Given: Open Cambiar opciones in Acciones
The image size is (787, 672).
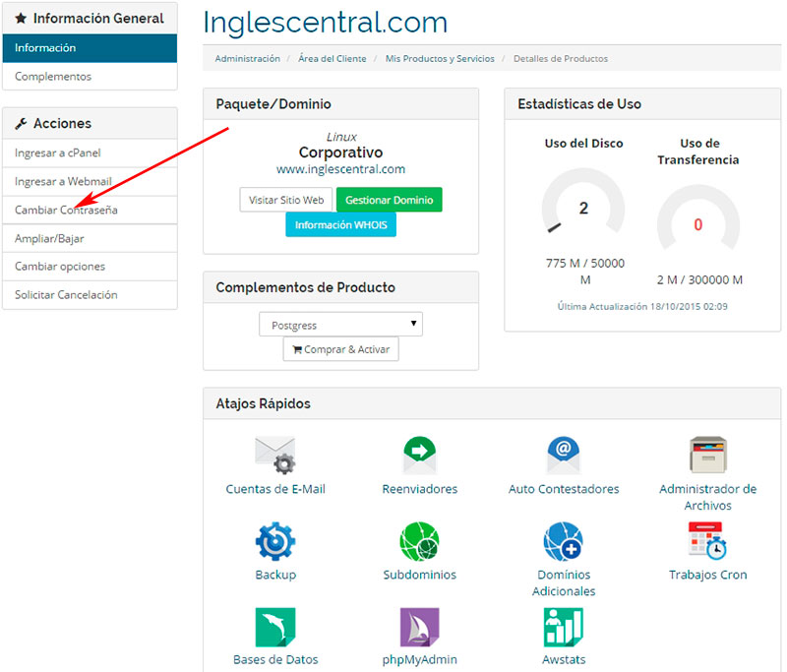Looking at the screenshot, I should point(90,267).
